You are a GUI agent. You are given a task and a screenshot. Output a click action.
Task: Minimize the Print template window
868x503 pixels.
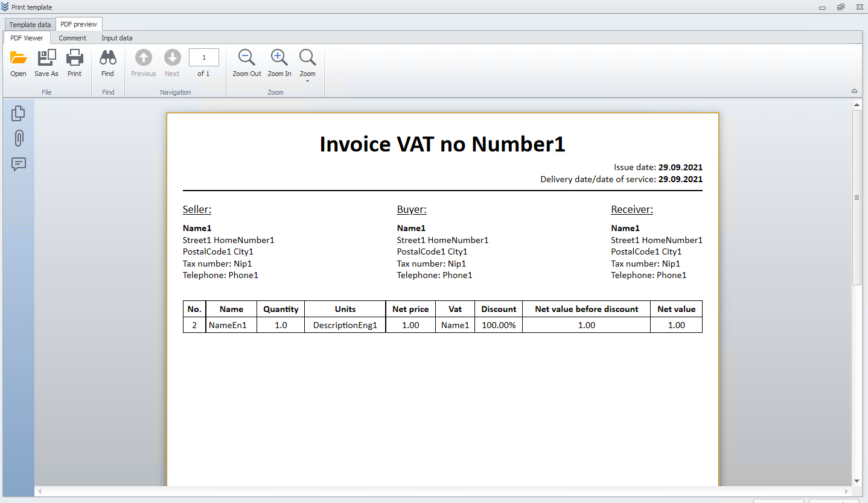[822, 7]
